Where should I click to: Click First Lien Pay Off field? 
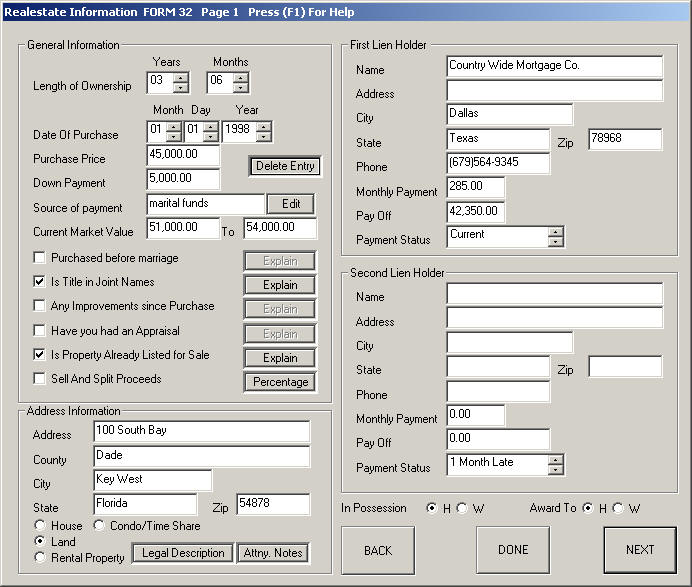(475, 212)
